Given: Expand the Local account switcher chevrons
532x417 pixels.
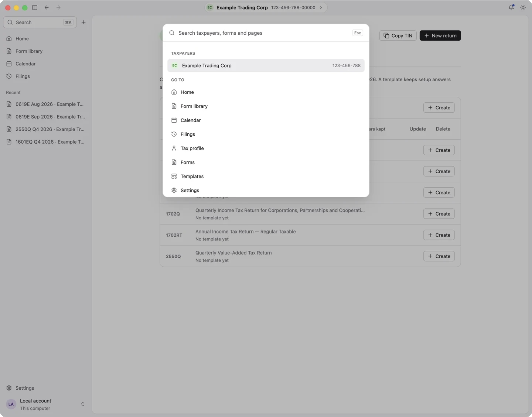Looking at the screenshot, I should click(x=83, y=404).
